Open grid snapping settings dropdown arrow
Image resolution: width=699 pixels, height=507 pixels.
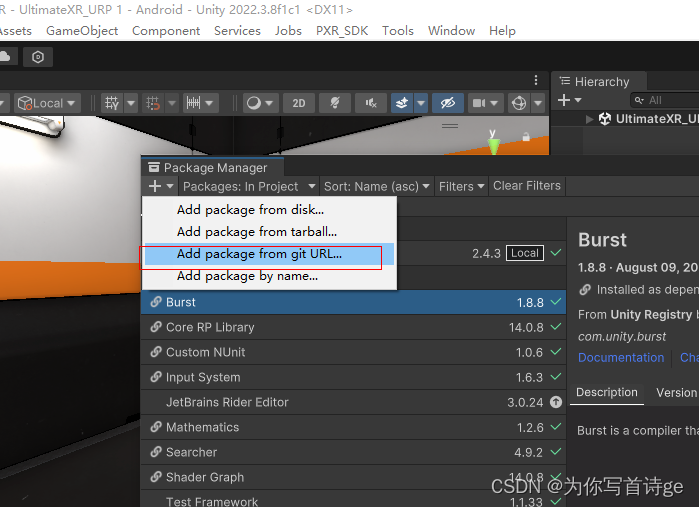pyautogui.click(x=172, y=103)
